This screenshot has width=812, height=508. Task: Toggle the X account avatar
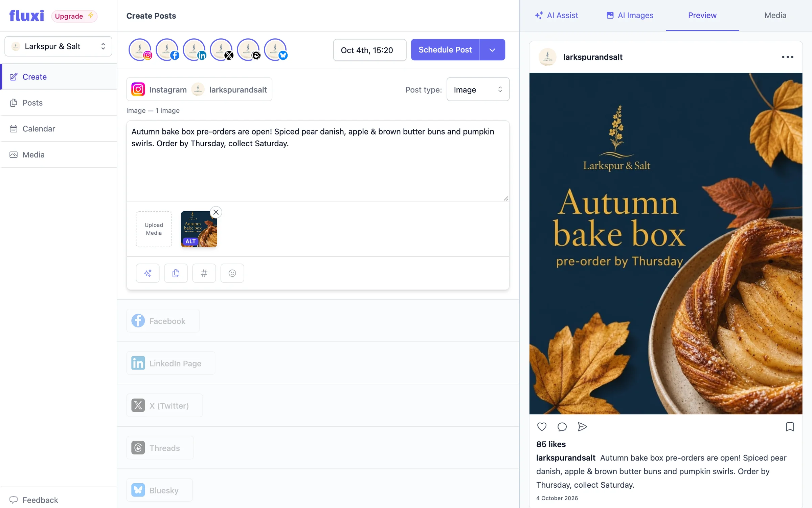point(221,50)
